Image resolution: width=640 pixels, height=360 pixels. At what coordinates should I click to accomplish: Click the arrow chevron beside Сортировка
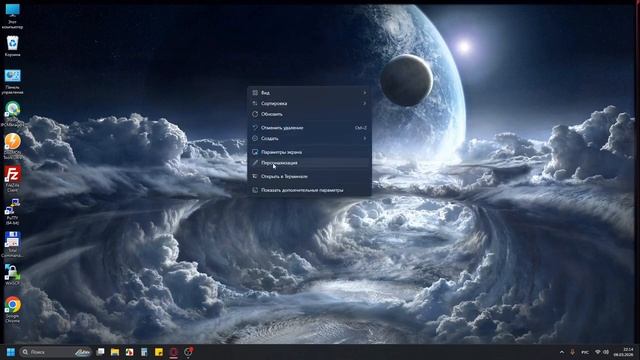coord(364,103)
